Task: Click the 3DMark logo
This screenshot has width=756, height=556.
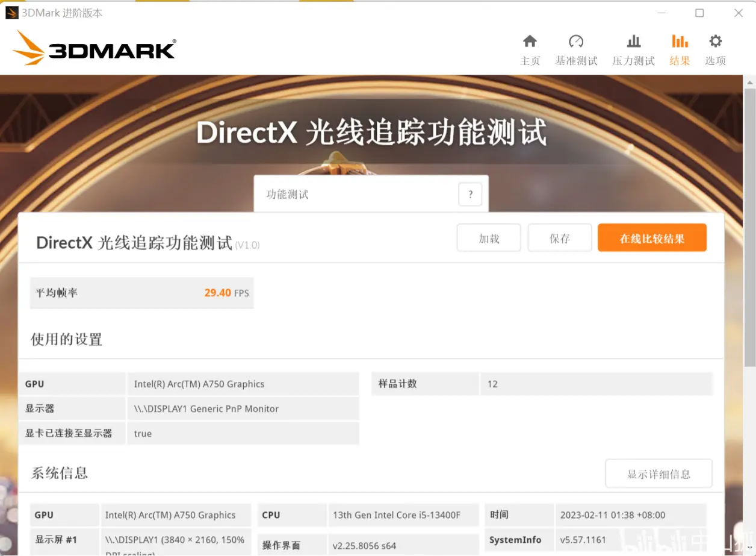Action: point(94,48)
